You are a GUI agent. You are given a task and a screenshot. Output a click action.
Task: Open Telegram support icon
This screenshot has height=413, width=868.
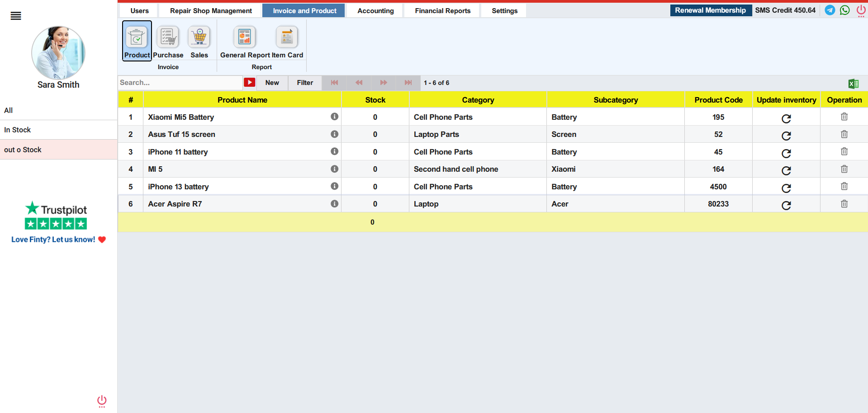[x=830, y=10]
